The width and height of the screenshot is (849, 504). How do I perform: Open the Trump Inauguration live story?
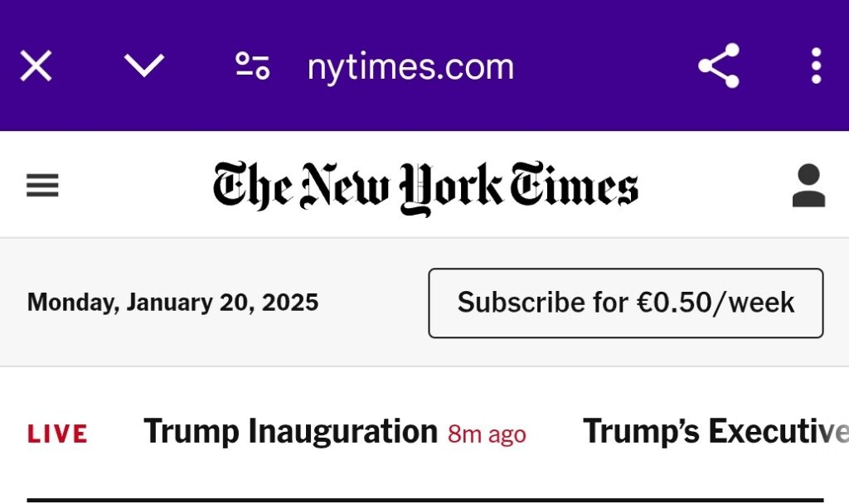(290, 431)
